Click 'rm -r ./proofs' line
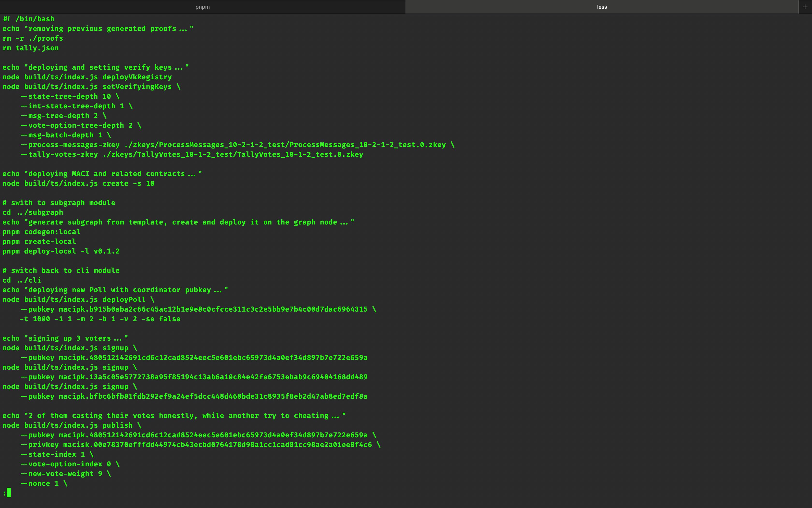This screenshot has width=812, height=508. pyautogui.click(x=33, y=38)
